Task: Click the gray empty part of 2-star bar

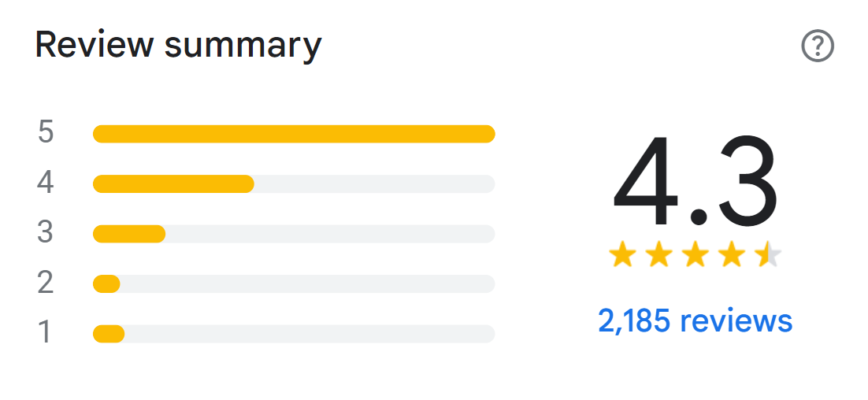Action: 307,283
